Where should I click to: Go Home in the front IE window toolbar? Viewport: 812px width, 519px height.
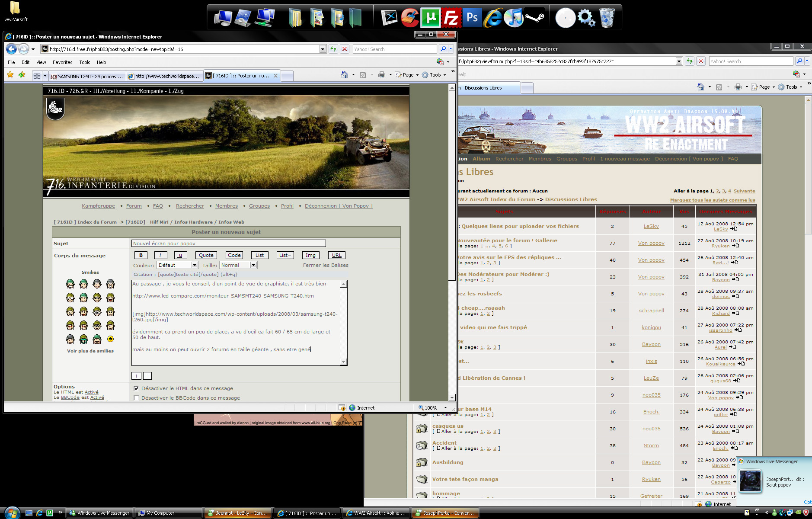pyautogui.click(x=345, y=75)
